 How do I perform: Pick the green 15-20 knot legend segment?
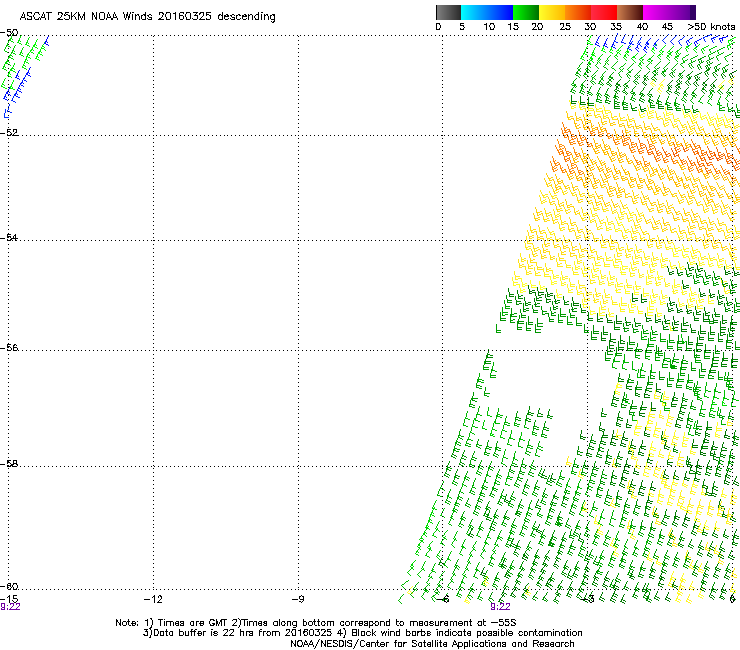(x=526, y=12)
